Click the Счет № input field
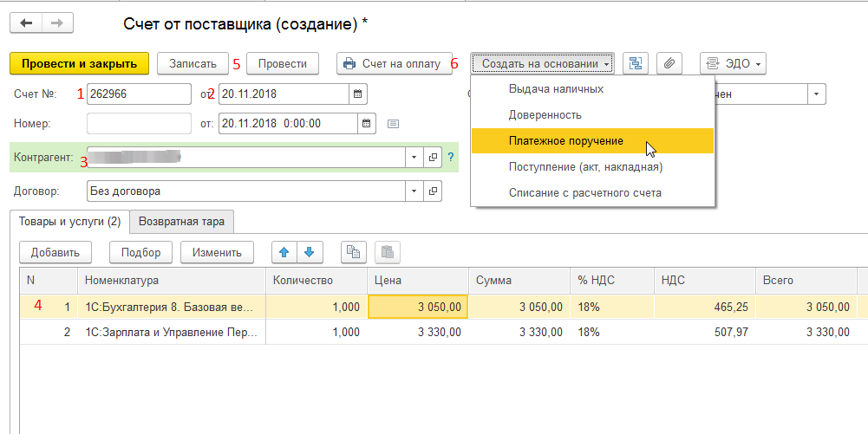This screenshot has width=868, height=434. click(139, 94)
